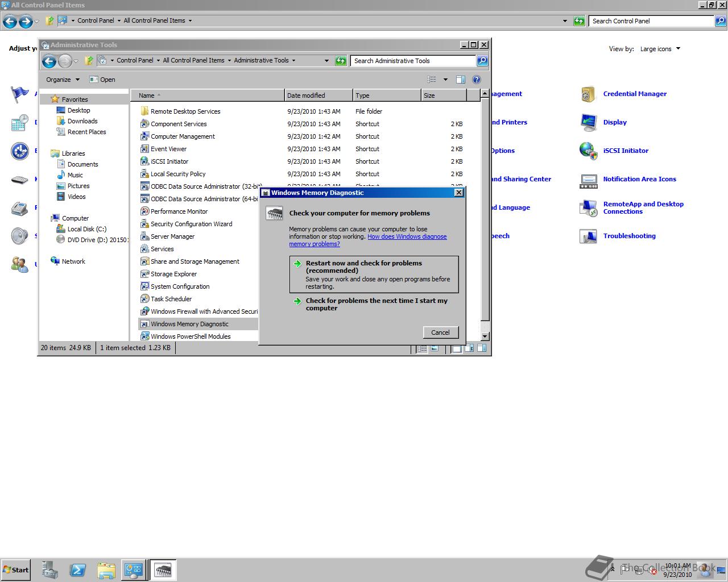Image resolution: width=728 pixels, height=582 pixels.
Task: Sort by Date modified column
Action: [x=318, y=95]
